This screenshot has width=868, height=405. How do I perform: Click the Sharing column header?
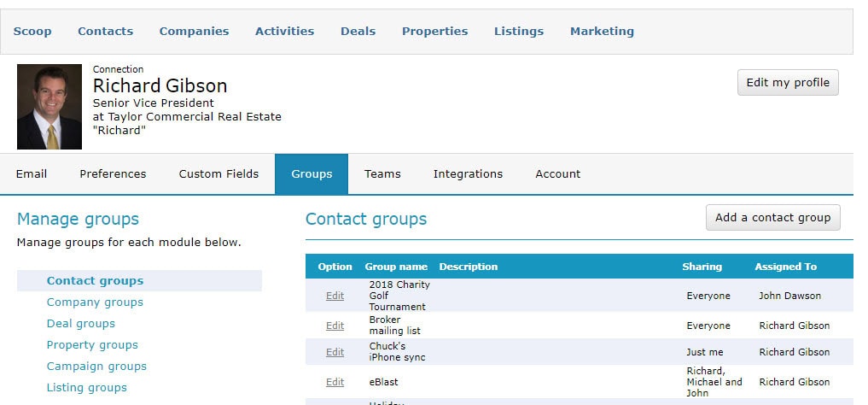(702, 267)
